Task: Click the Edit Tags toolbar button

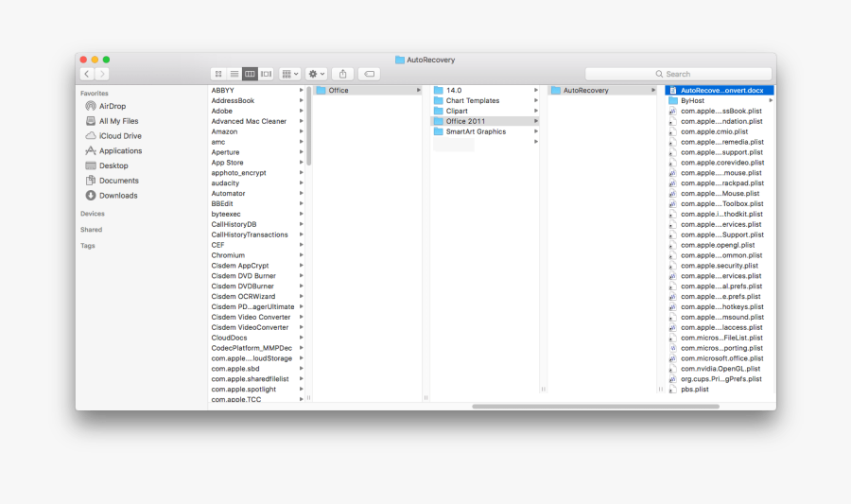Action: 369,74
